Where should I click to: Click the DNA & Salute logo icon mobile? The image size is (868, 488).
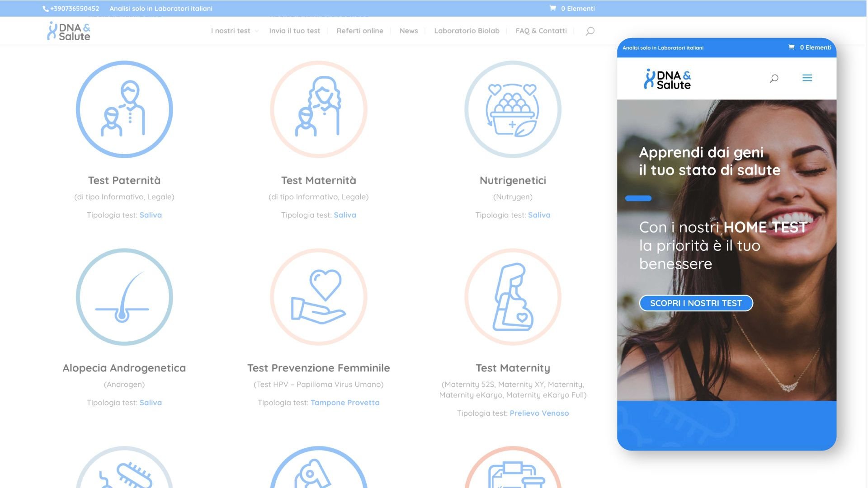(x=668, y=78)
